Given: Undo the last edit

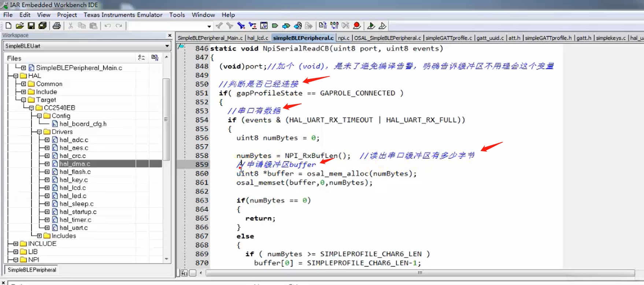Looking at the screenshot, I should point(108,26).
